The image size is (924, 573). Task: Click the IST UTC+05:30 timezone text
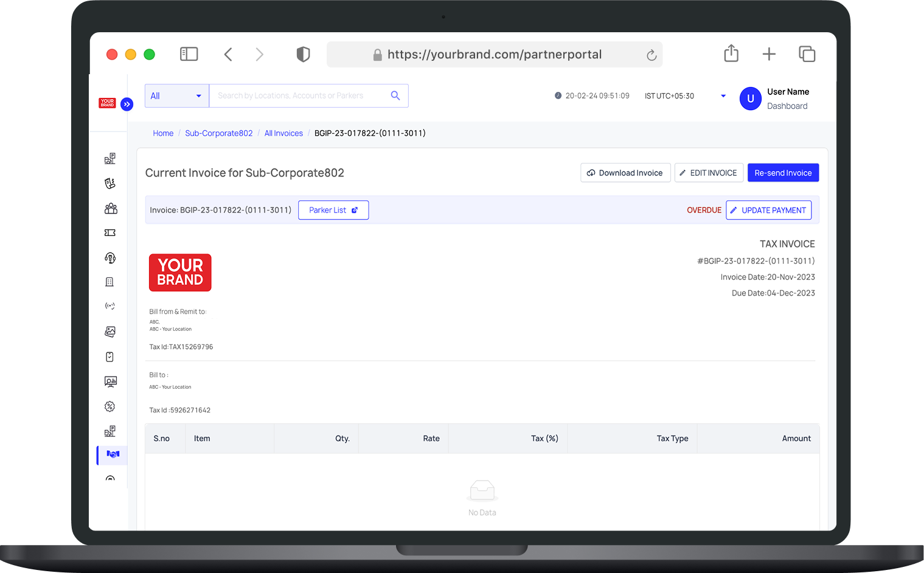point(669,95)
